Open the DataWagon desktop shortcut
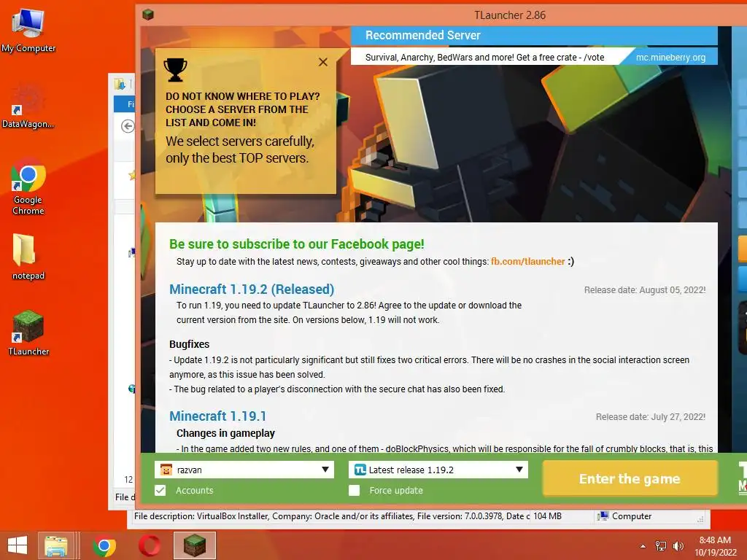The image size is (747, 560). 28,106
